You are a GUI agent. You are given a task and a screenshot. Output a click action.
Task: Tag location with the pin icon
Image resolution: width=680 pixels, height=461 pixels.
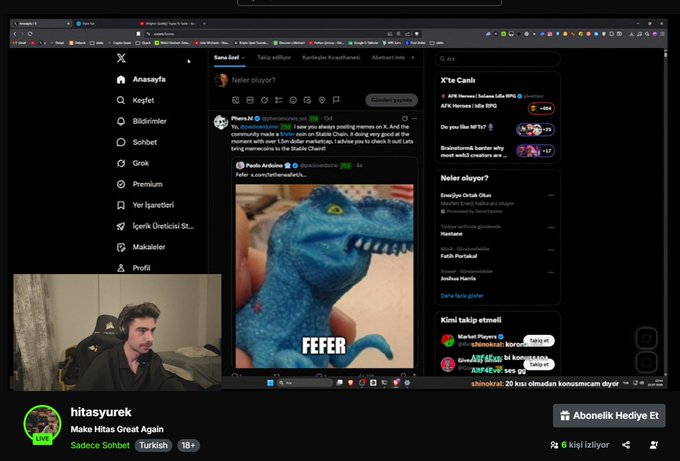click(322, 100)
